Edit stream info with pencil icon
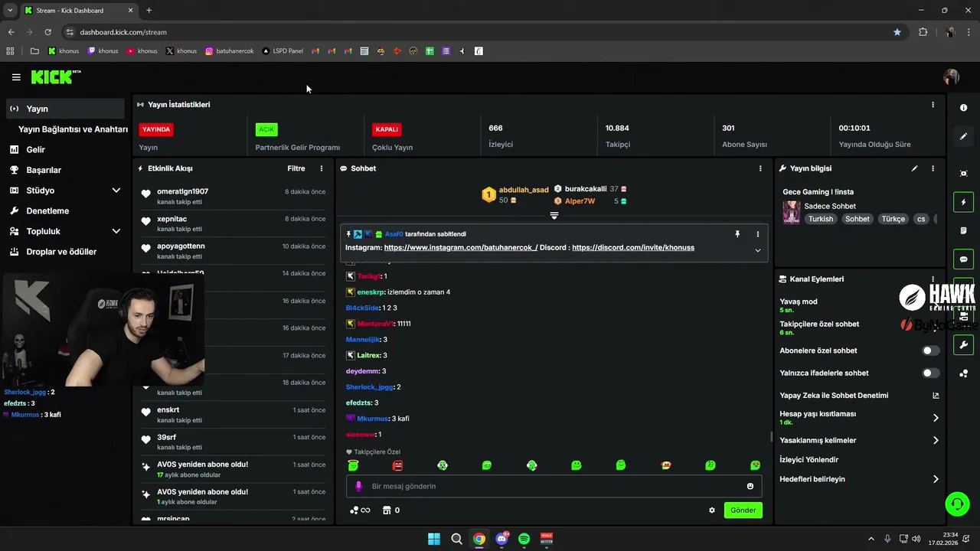This screenshot has width=980, height=551. pos(914,168)
